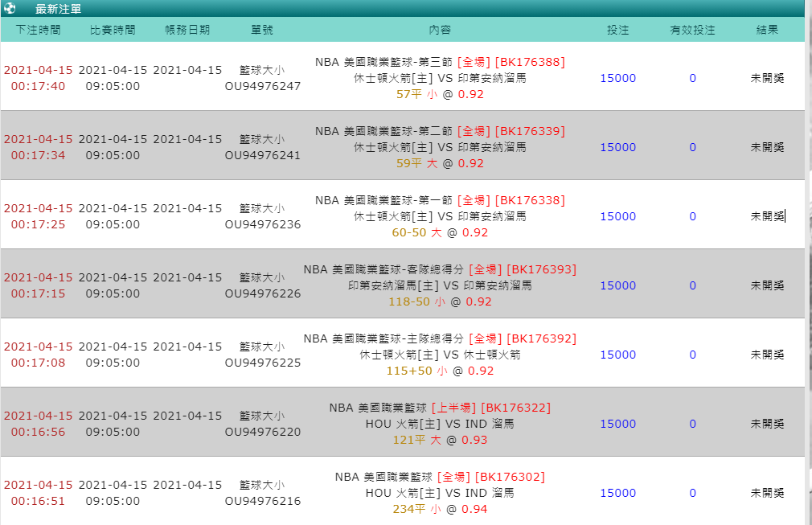This screenshot has width=812, height=525.
Task: Click order number OU94976241
Action: click(263, 155)
